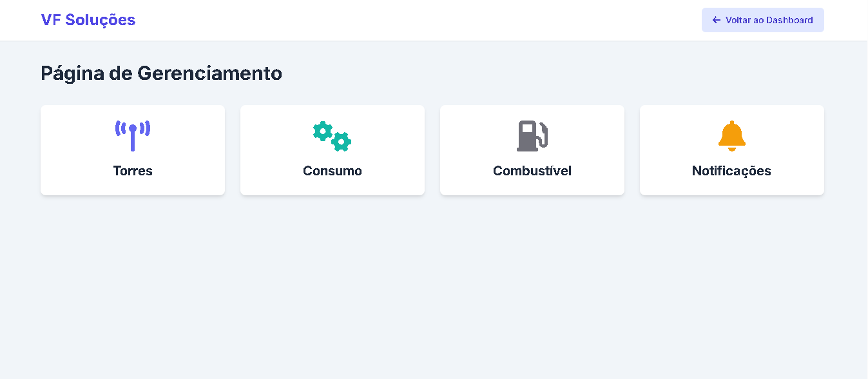Click the lower-right gear in Consumo icon
868x379 pixels.
(342, 142)
